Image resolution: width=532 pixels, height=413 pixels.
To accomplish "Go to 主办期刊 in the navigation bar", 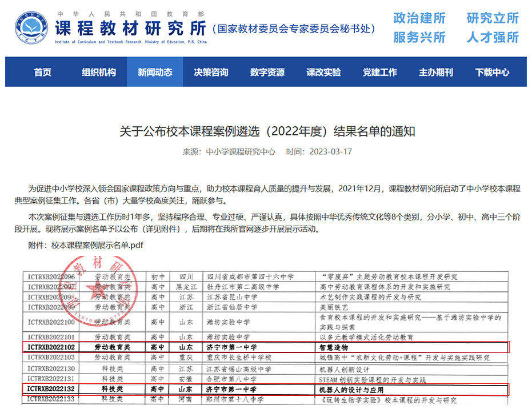I will (x=436, y=72).
